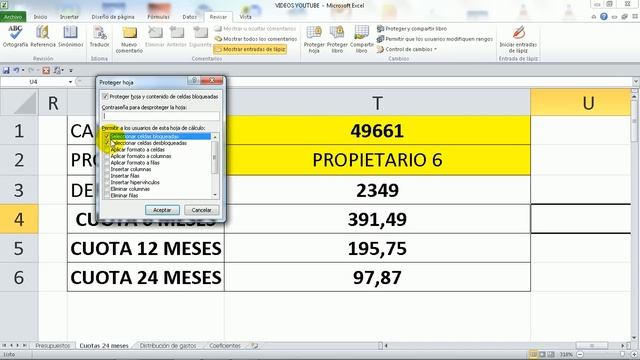Open the Referencia research tool
The image size is (640, 360).
[x=43, y=36]
